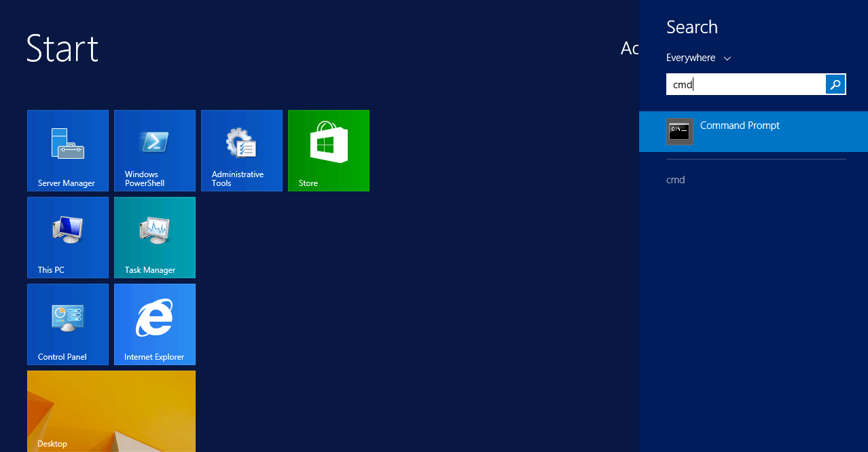This screenshot has height=452, width=868.
Task: Launch the Internet Explorer tile
Action: tap(155, 324)
